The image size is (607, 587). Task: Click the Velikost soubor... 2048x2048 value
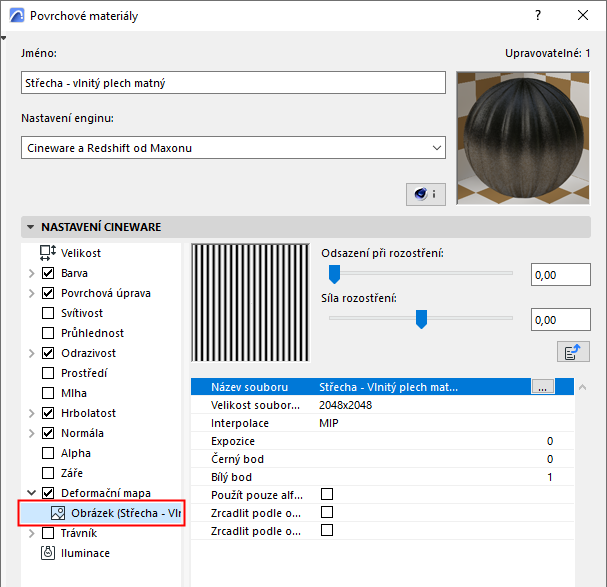345,405
